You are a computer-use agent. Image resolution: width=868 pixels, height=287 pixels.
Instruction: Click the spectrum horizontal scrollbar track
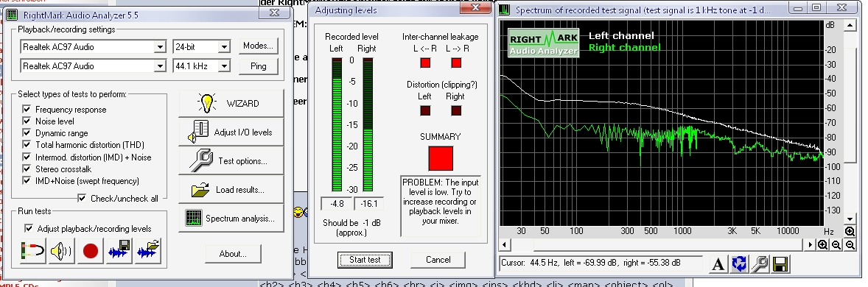(657, 244)
